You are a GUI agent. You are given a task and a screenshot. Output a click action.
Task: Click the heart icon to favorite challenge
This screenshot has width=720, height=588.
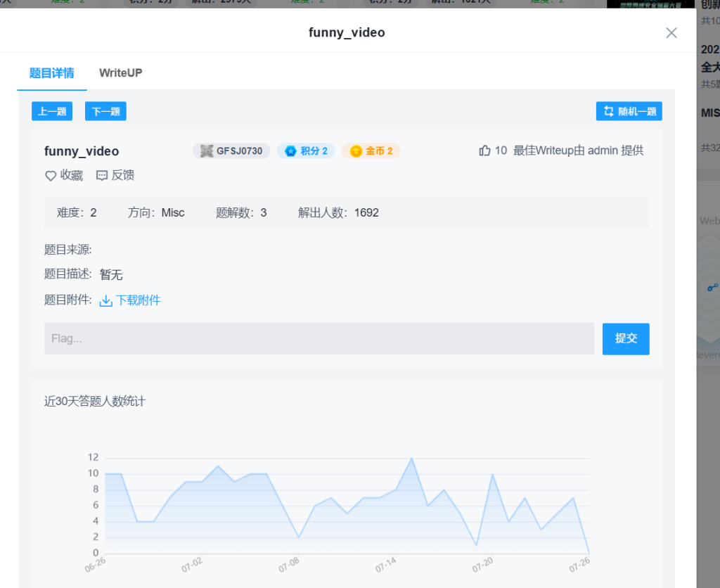pyautogui.click(x=51, y=176)
